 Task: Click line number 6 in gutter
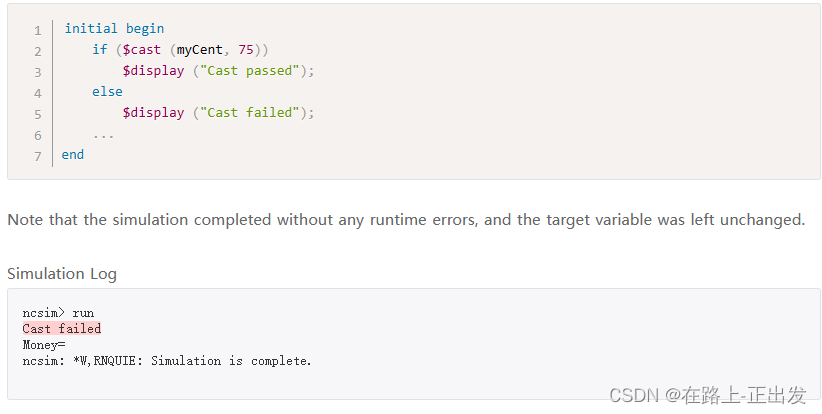[x=38, y=136]
